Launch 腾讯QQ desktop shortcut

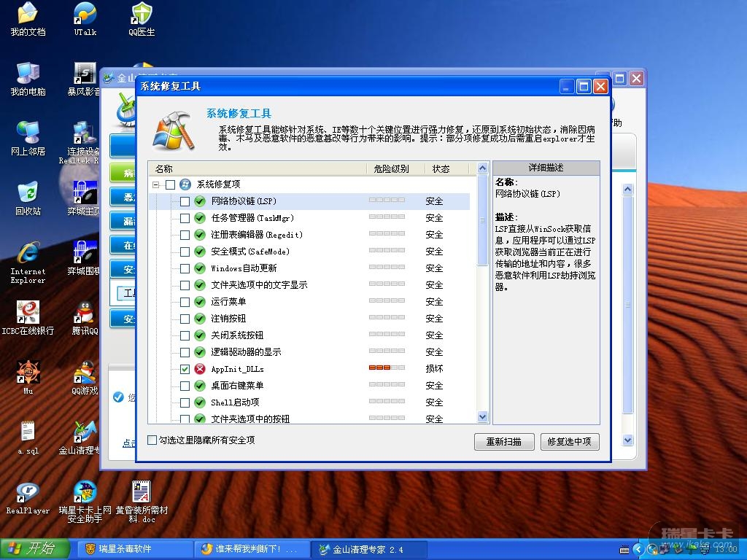85,318
